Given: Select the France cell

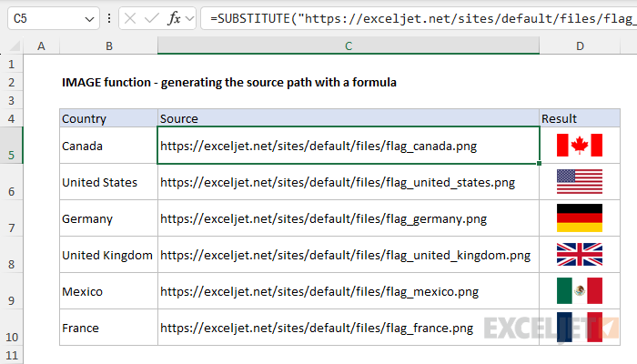Looking at the screenshot, I should [108, 328].
